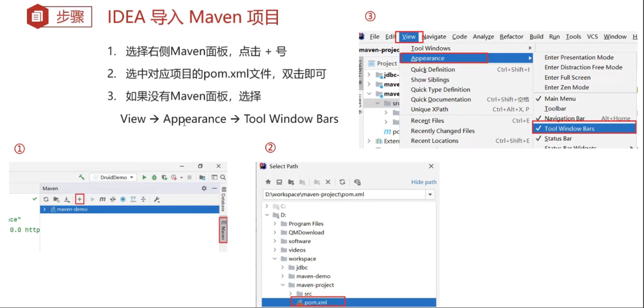Collapse the maven-project folder in Select Path
Image resolution: width=644 pixels, height=308 pixels.
click(283, 285)
